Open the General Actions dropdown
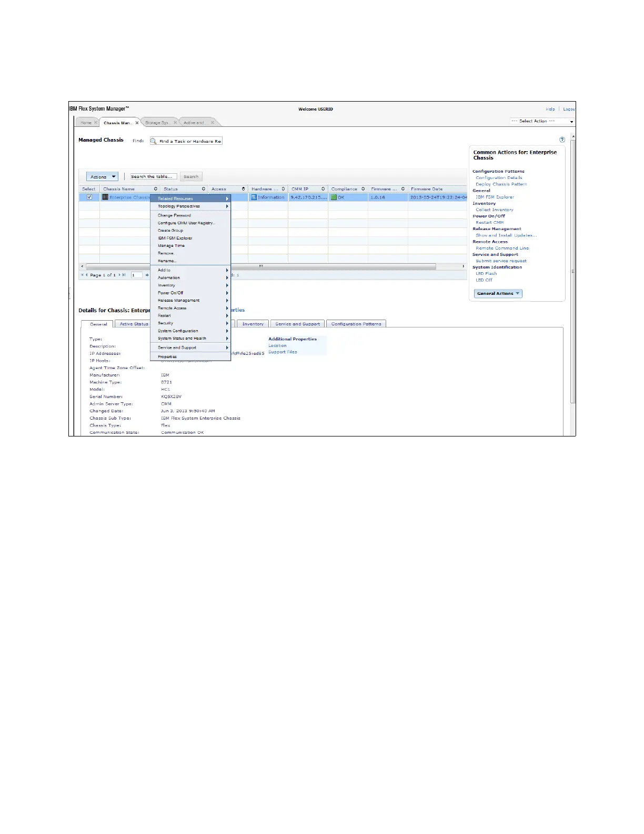Viewport: 644px width, 834px height. point(498,294)
